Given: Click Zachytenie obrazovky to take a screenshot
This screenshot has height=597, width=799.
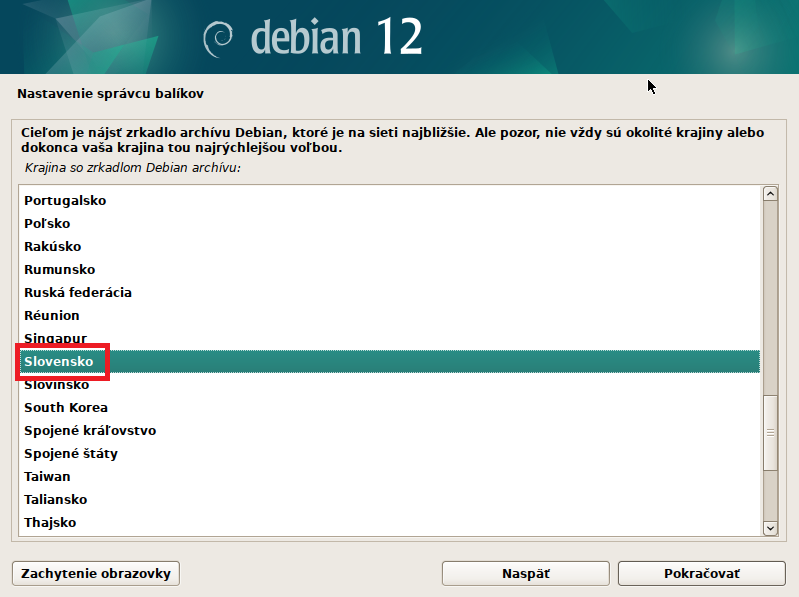Looking at the screenshot, I should [x=96, y=574].
